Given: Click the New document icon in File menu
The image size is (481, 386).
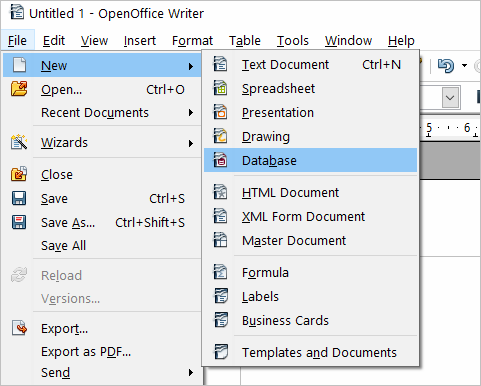Looking at the screenshot, I should (19, 65).
